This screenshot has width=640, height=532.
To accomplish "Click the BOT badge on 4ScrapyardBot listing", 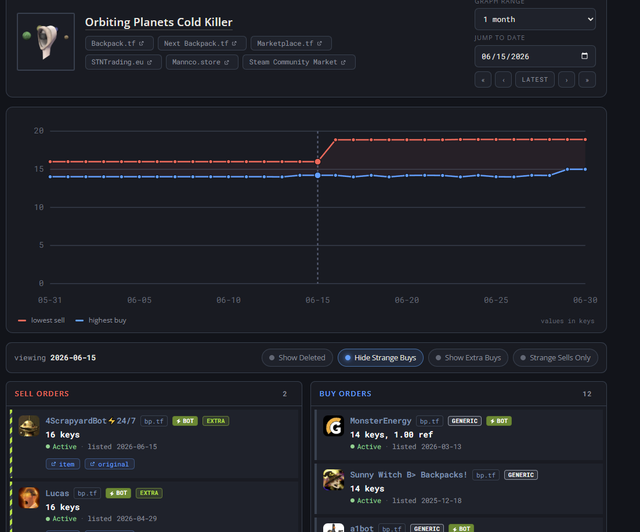I will pyautogui.click(x=185, y=421).
